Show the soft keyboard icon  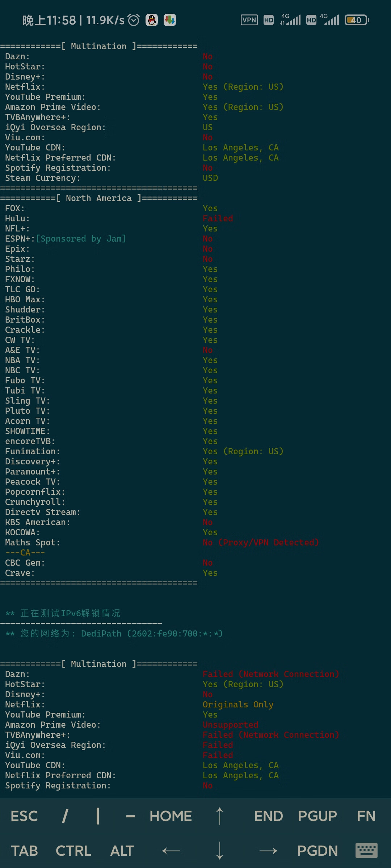pos(366,851)
